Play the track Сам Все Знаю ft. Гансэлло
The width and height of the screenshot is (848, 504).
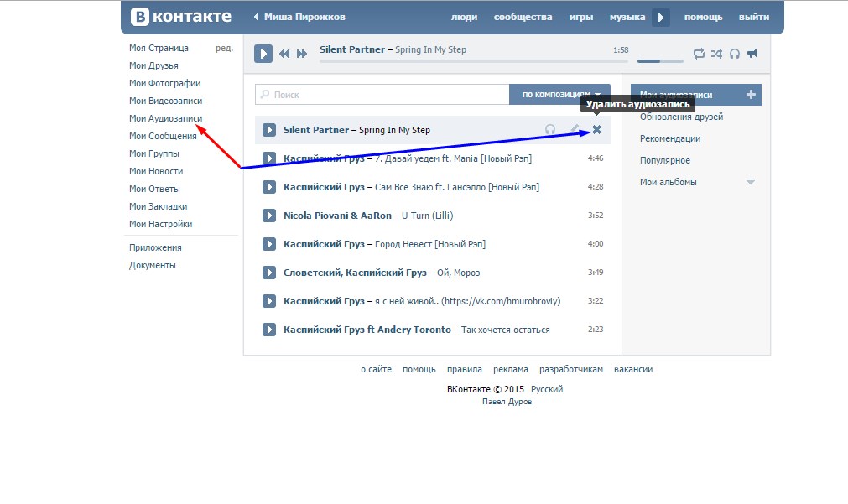tap(268, 187)
